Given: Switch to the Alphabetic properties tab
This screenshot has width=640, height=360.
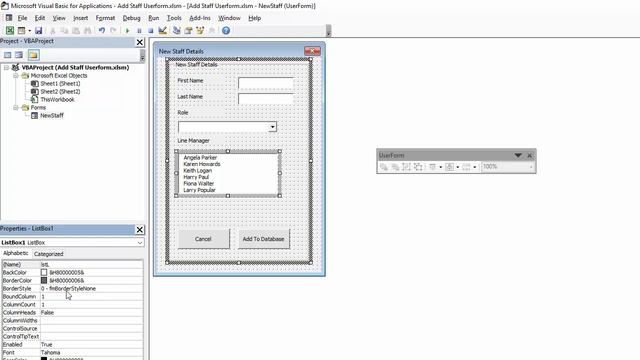Looking at the screenshot, I should coord(16,253).
